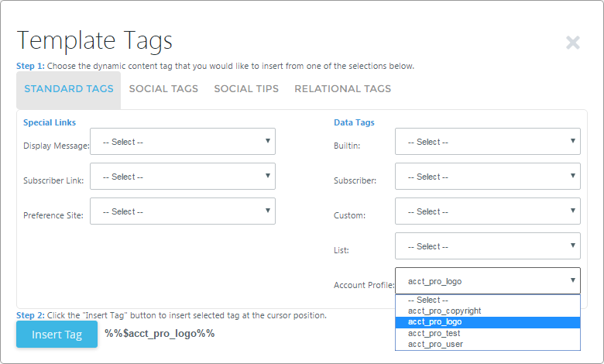Expand the Builtin data tags dropdown
Viewport: 604px width, 364px height.
tap(487, 142)
